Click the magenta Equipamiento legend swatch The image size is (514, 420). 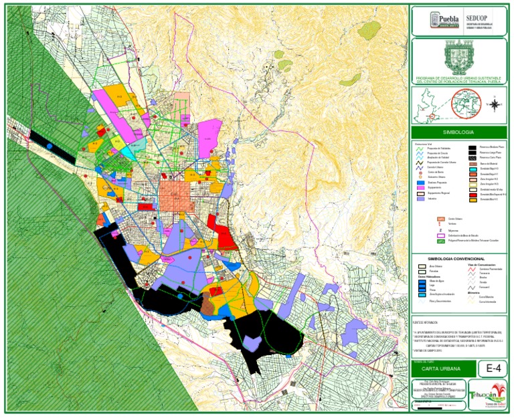click(420, 188)
